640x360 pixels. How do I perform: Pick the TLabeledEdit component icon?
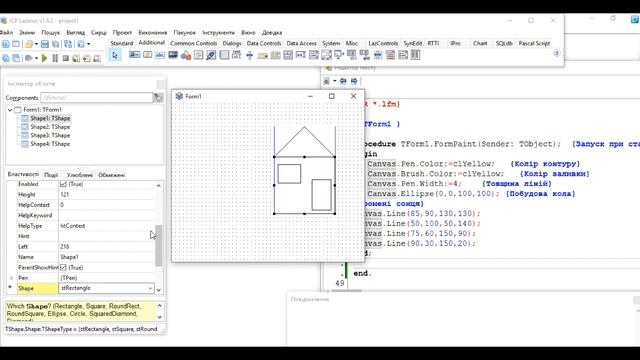tap(236, 55)
